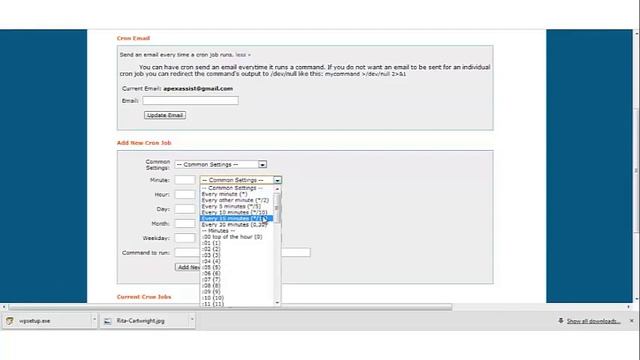Viewport: 640px width, 360px height.
Task: Close the downloads bar
Action: (x=632, y=321)
